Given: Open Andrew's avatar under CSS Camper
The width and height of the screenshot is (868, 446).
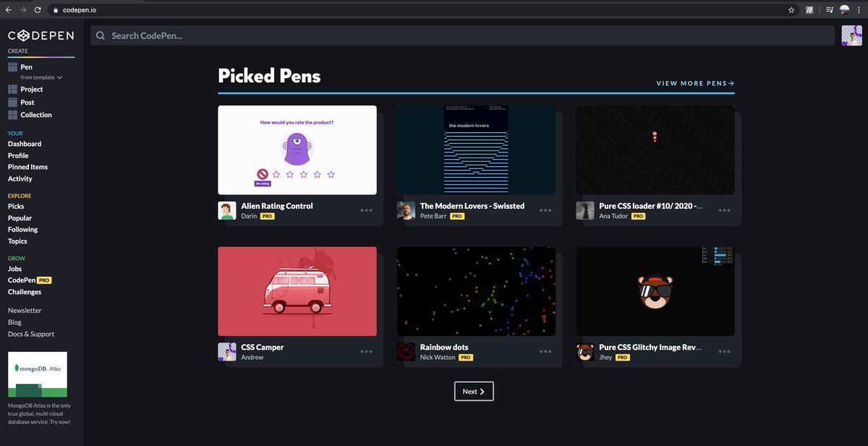Looking at the screenshot, I should 227,352.
